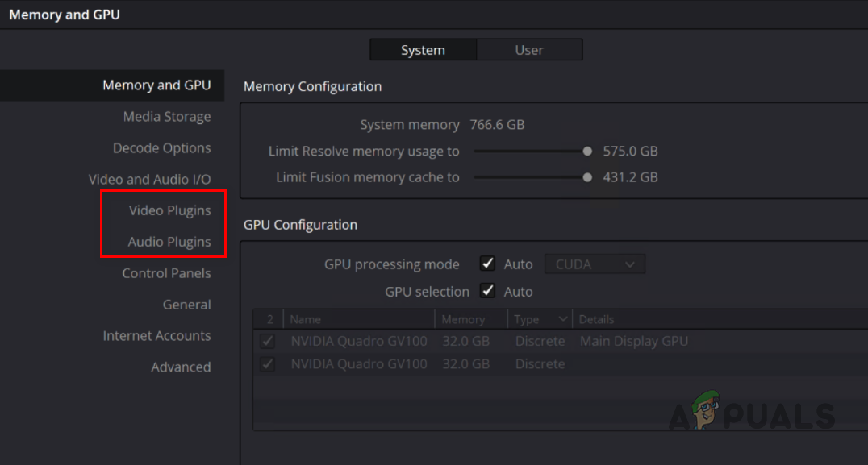Click the Limit Resolve memory usage slider handle
The image size is (868, 465).
coord(586,151)
